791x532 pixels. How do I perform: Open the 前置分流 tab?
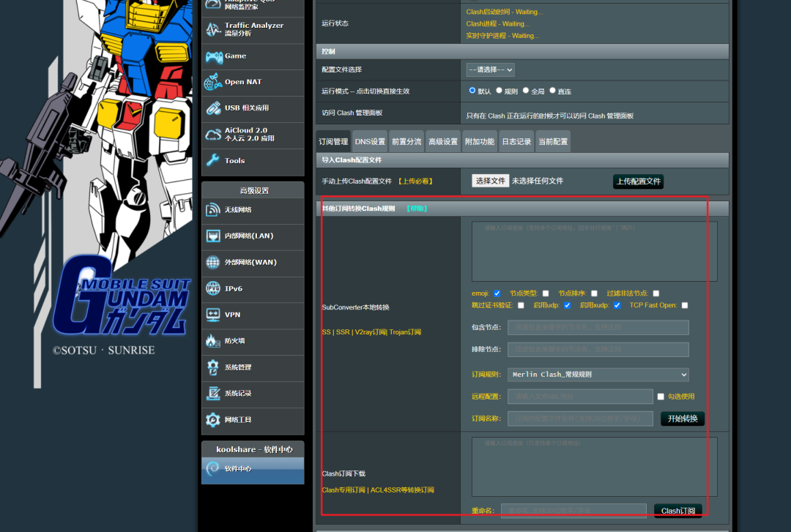tap(406, 142)
